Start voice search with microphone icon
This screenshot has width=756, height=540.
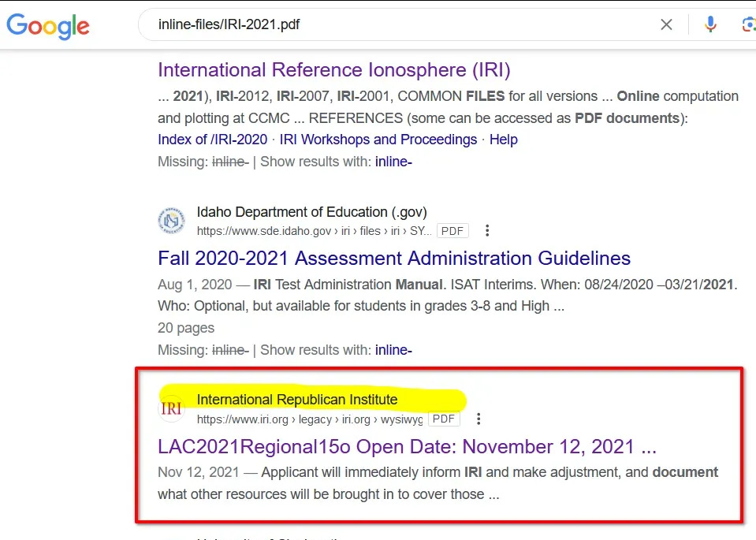710,24
